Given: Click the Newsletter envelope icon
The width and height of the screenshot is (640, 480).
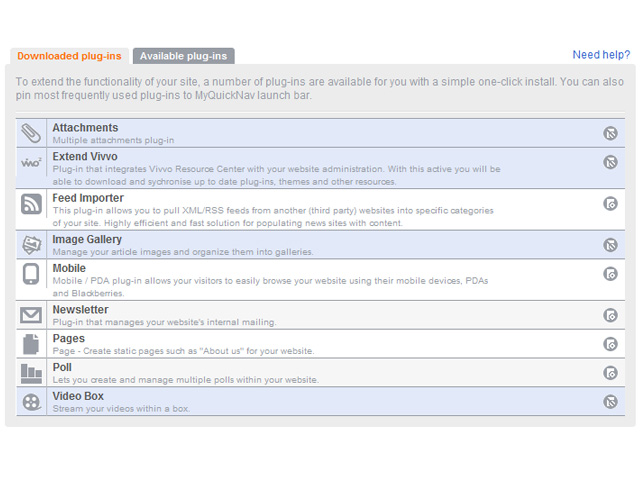Looking at the screenshot, I should (31, 315).
